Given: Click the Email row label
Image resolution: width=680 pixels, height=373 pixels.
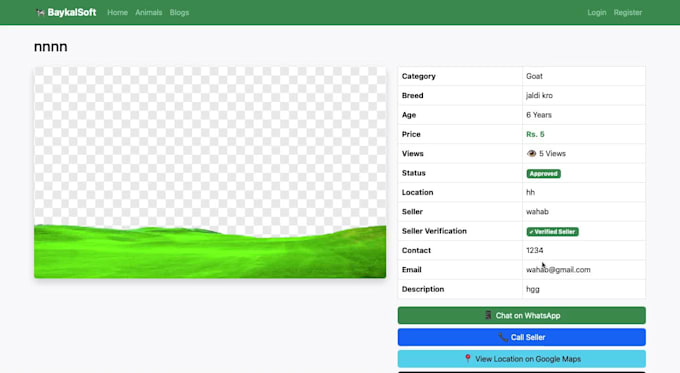Looking at the screenshot, I should (x=412, y=270).
